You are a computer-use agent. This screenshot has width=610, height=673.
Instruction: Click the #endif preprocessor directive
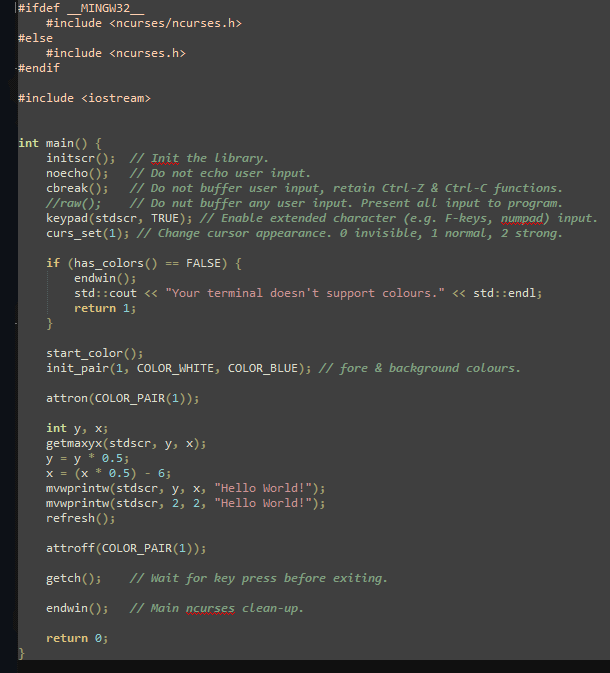pyautogui.click(x=39, y=68)
